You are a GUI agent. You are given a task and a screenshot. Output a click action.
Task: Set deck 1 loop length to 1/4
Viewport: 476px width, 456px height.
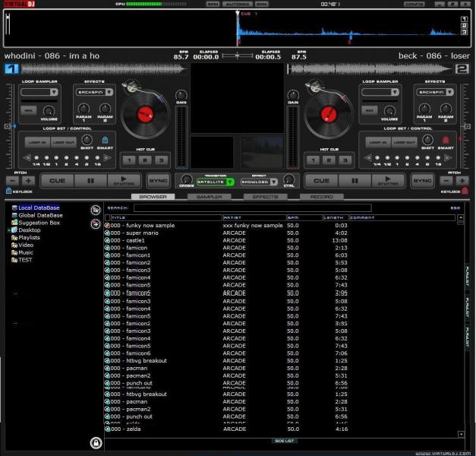(36, 157)
